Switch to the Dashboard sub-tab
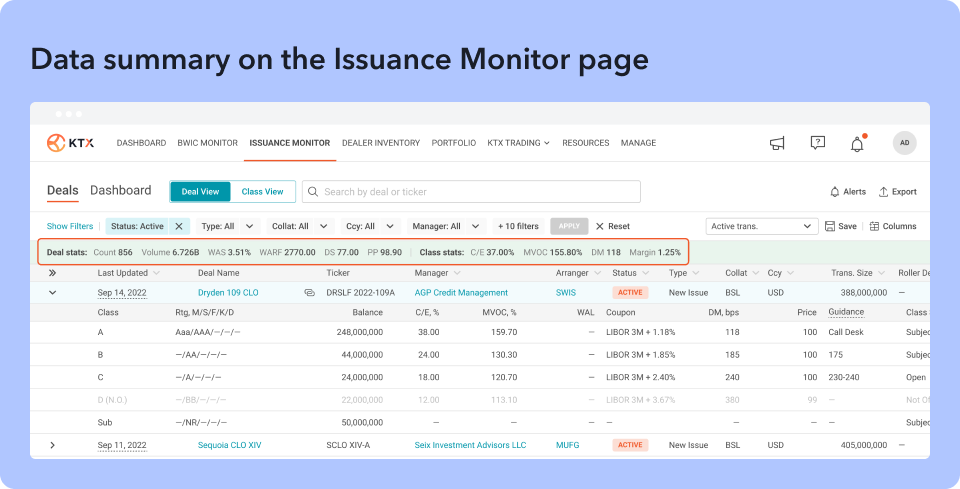960x489 pixels. (x=121, y=190)
